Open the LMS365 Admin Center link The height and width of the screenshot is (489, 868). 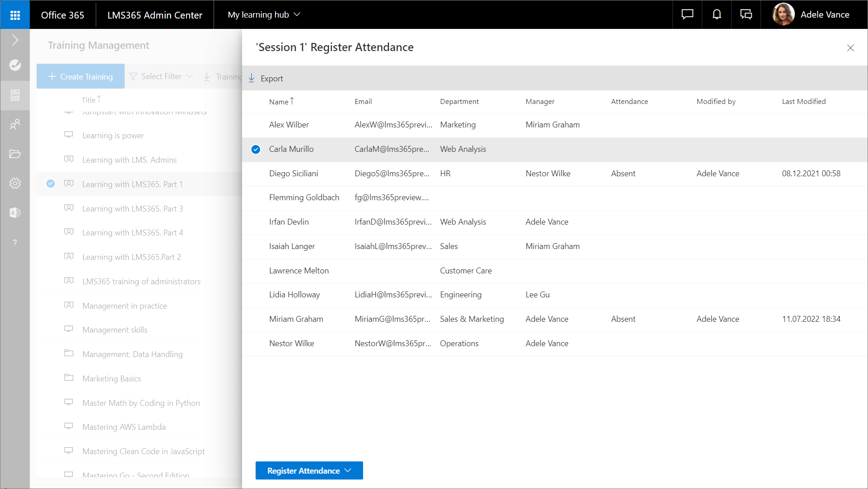coord(154,15)
